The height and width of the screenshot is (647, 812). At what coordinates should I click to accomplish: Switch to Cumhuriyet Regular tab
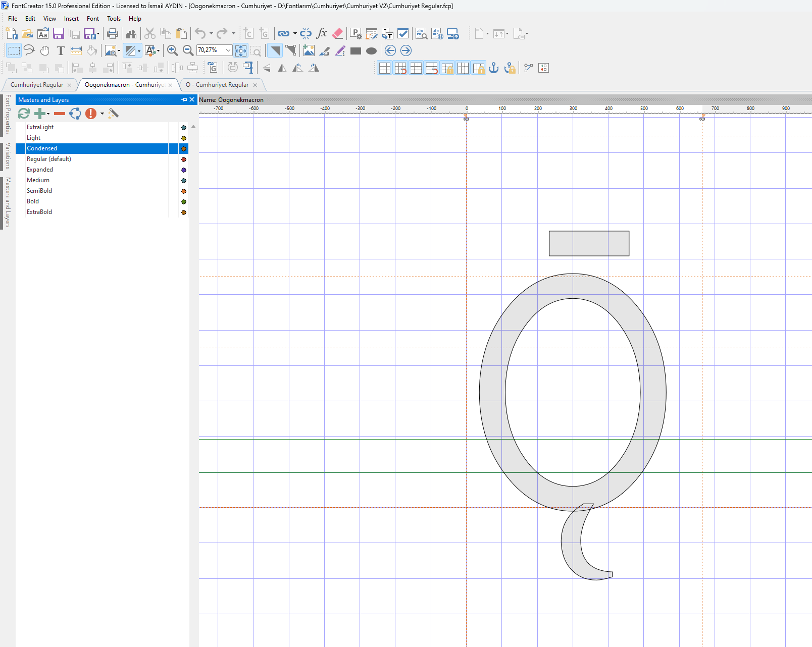(x=37, y=85)
